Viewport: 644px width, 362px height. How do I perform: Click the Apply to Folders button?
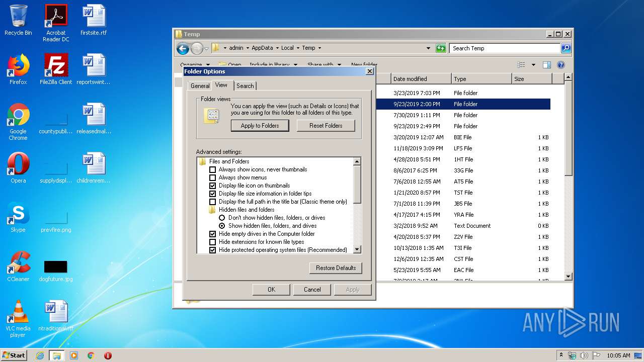pyautogui.click(x=260, y=126)
